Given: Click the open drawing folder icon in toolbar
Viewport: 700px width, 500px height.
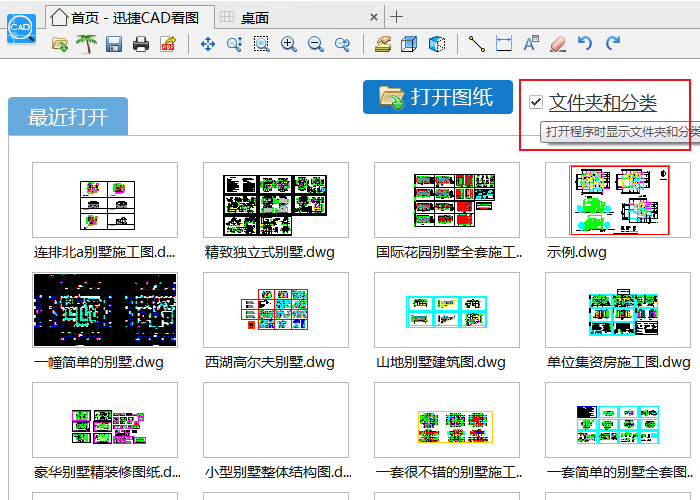Looking at the screenshot, I should click(60, 44).
